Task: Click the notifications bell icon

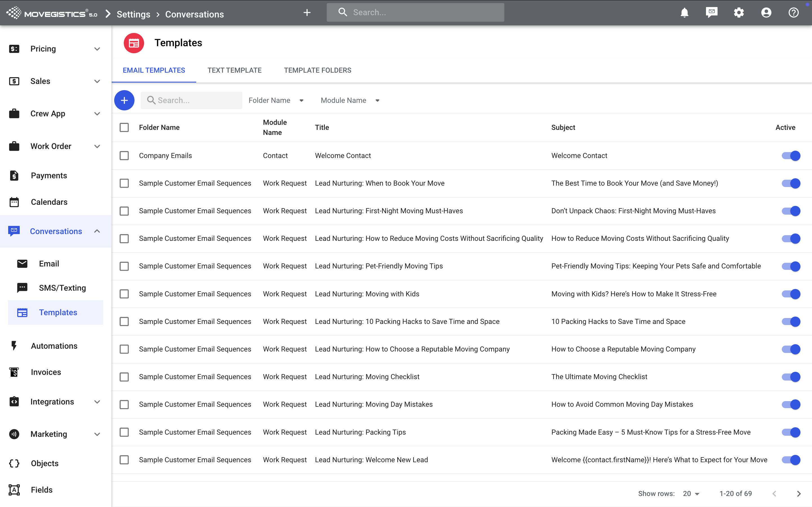Action: point(684,13)
